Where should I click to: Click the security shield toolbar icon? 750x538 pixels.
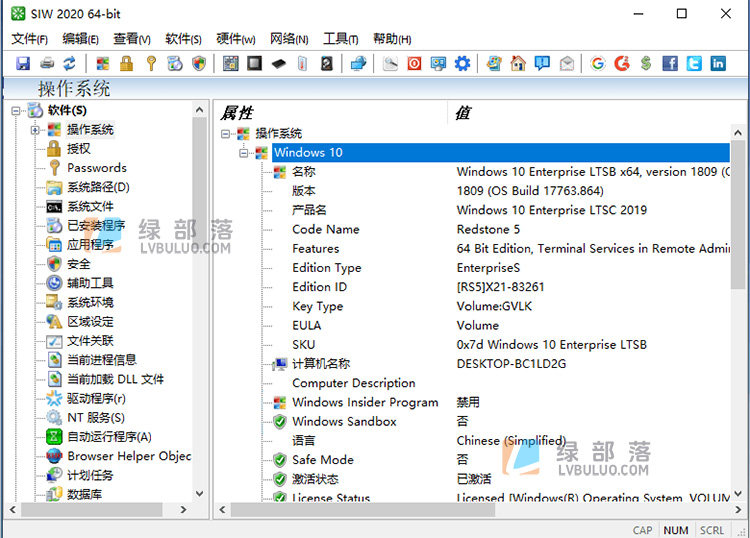tap(199, 63)
